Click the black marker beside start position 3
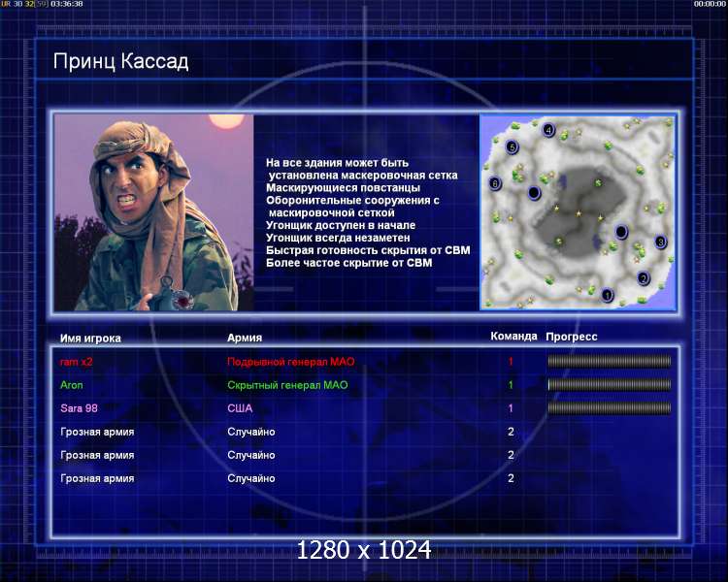 [x=621, y=231]
